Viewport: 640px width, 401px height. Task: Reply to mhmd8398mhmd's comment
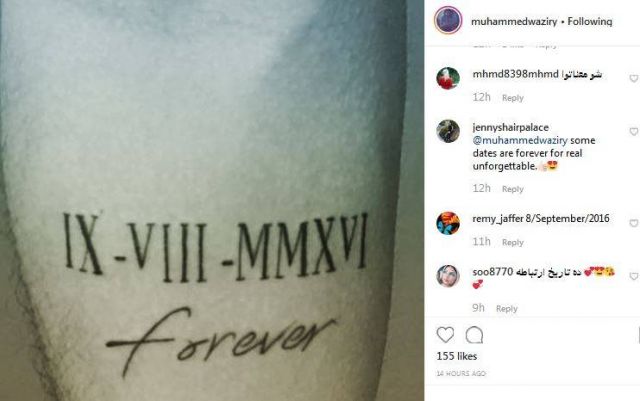pyautogui.click(x=513, y=98)
